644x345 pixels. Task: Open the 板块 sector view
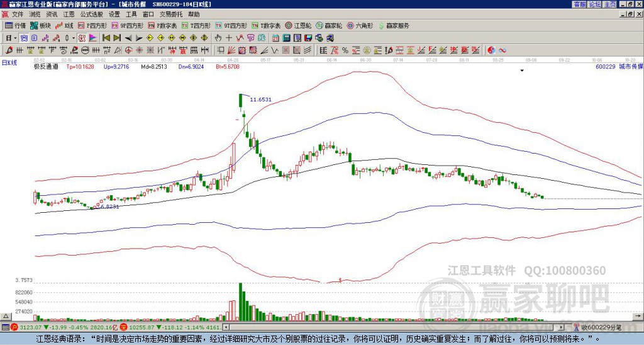pos(40,25)
